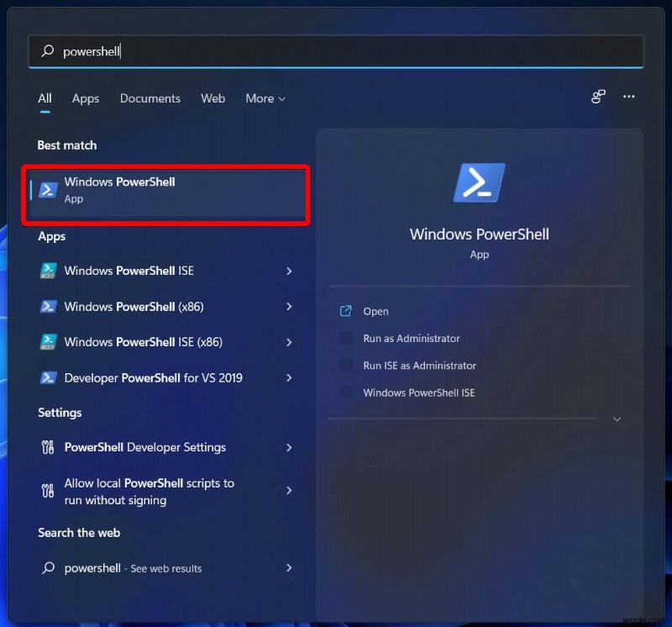Expand more actions chevron in preview pane
Image resolution: width=672 pixels, height=627 pixels.
tap(617, 419)
